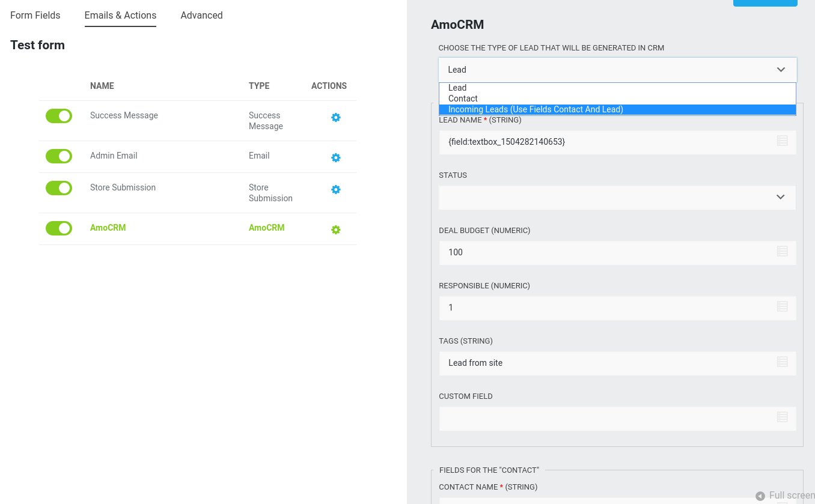Screen dimensions: 815x504
Task: Open settings gear for Success Message
Action: 336,118
